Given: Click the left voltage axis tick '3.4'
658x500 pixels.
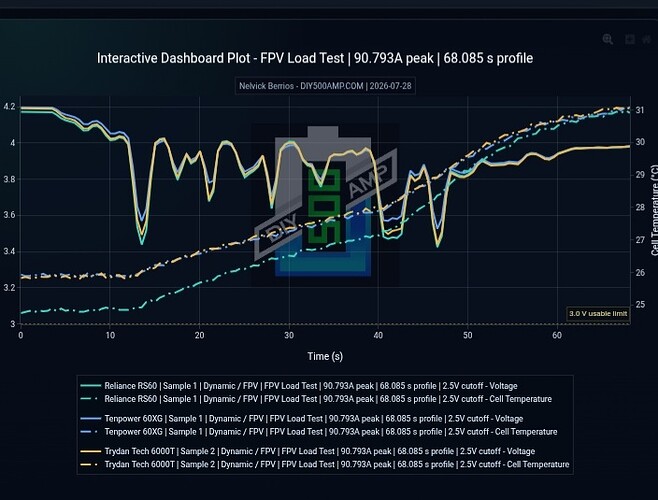Looking at the screenshot, I should click(9, 251).
